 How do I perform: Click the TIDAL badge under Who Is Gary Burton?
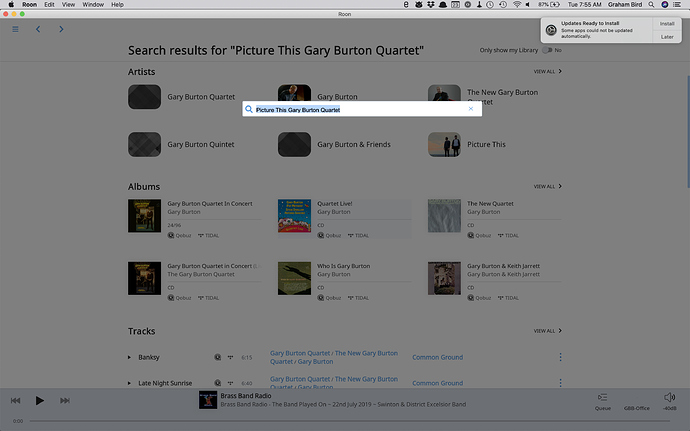[x=358, y=298]
